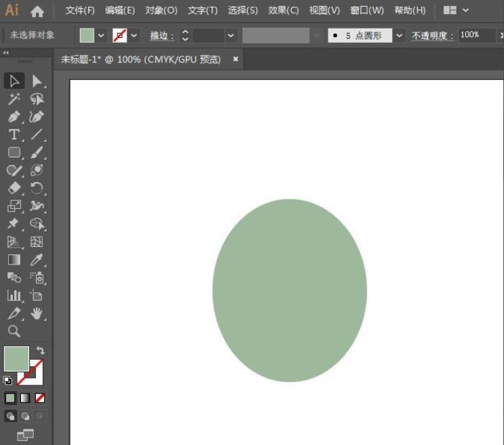
Task: Select the Hand tool
Action: 37,313
